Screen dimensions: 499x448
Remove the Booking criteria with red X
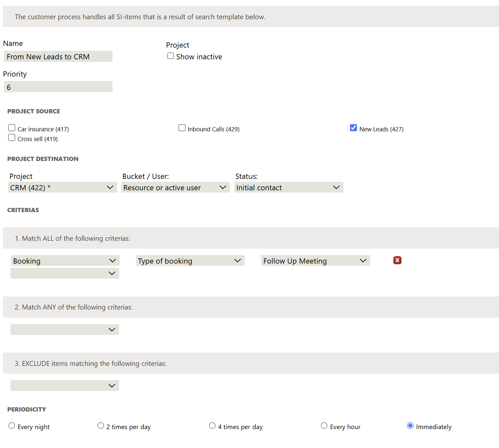pos(397,260)
